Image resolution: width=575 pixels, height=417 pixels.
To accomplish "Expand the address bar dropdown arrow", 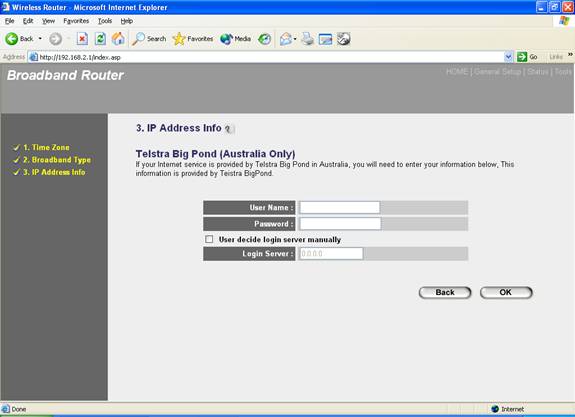I will 508,57.
